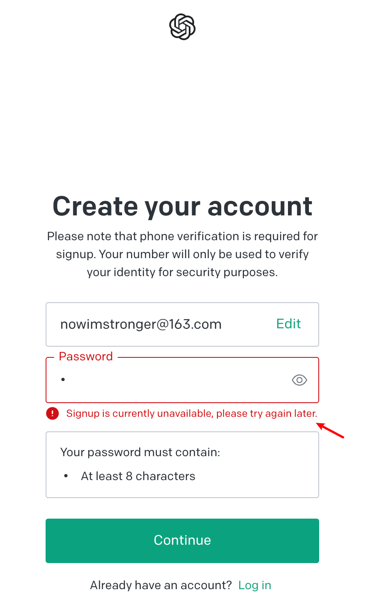379x600 pixels.
Task: Click 'Your password must contain:' text
Action: coord(140,452)
